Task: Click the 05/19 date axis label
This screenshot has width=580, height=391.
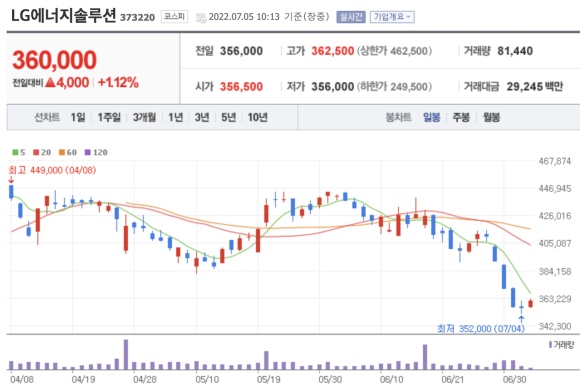Action: click(269, 380)
